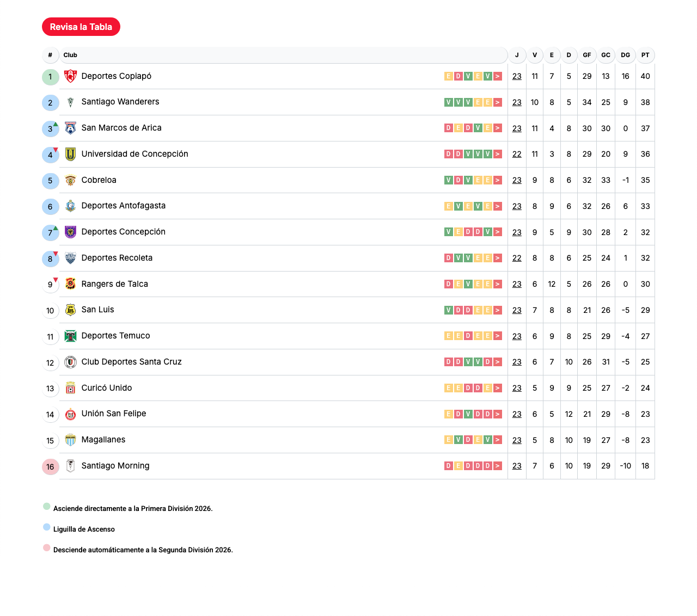Click the Deportes Recoleta crest
The image size is (697, 616).
point(70,258)
